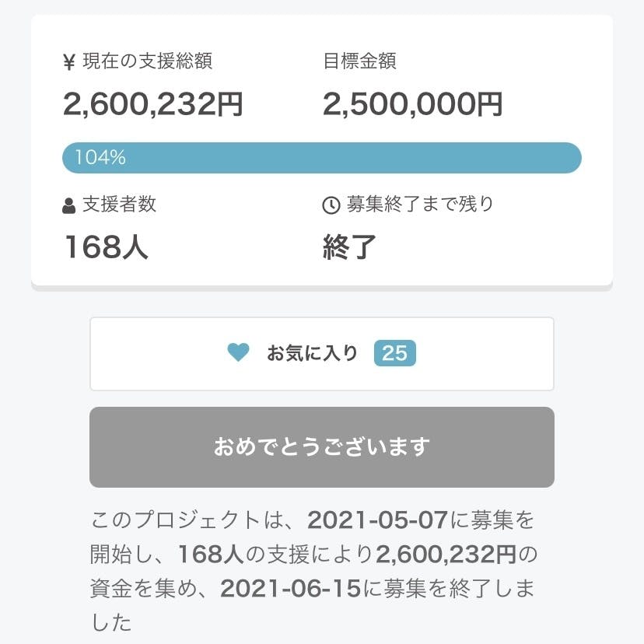Click the yen icon beside 現在の支援総額
The width and height of the screenshot is (644, 644).
tap(68, 63)
